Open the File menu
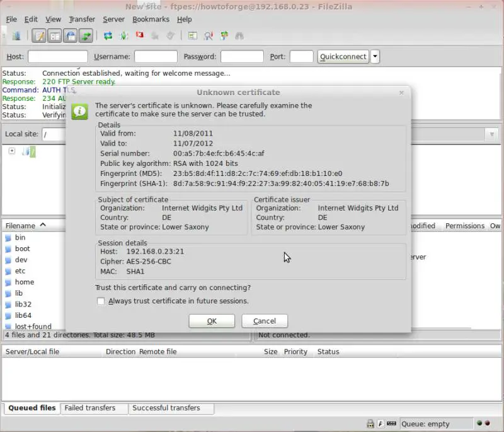This screenshot has width=504, height=432. pos(11,20)
